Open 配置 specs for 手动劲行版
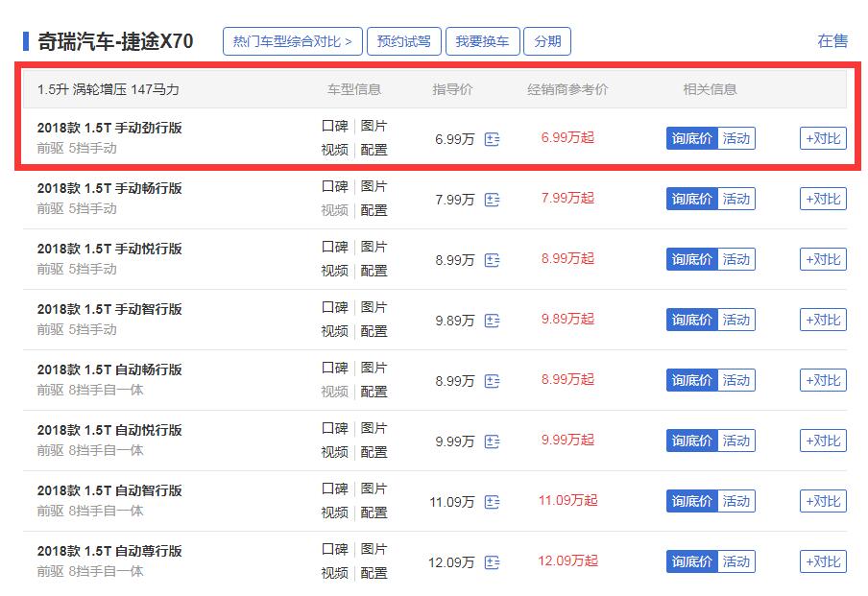 click(374, 150)
